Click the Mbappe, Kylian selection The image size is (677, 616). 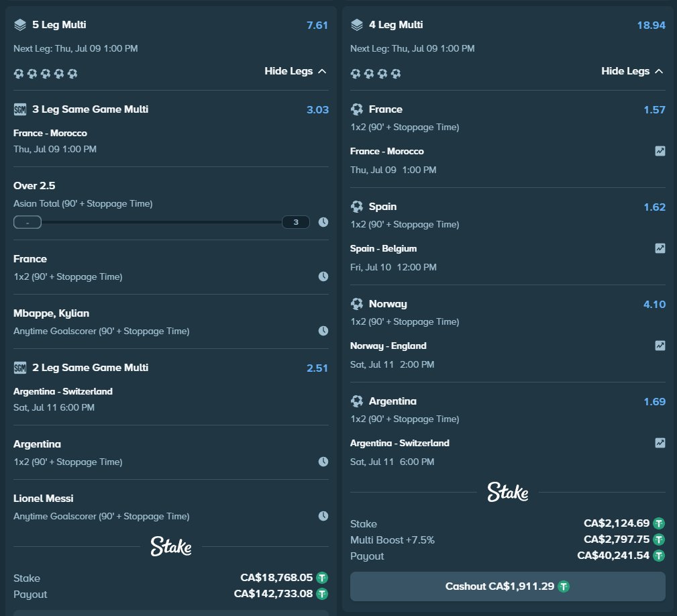52,313
